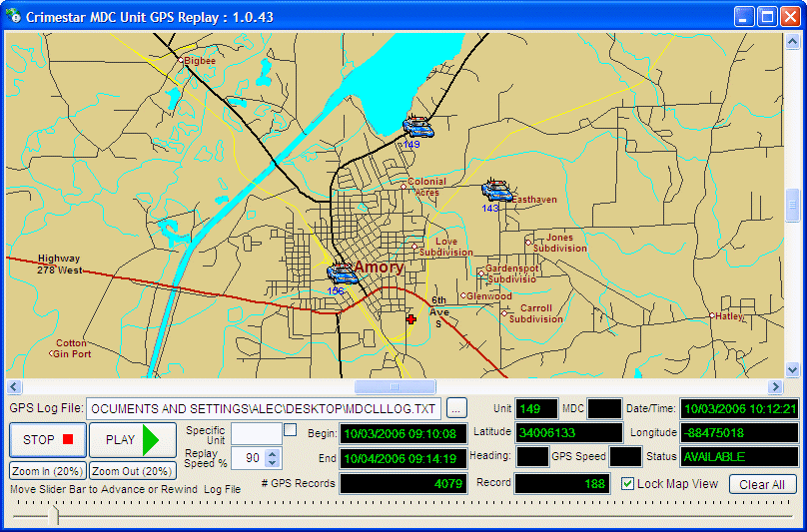807x532 pixels.
Task: Minimize the Crimestar window
Action: [x=744, y=16]
